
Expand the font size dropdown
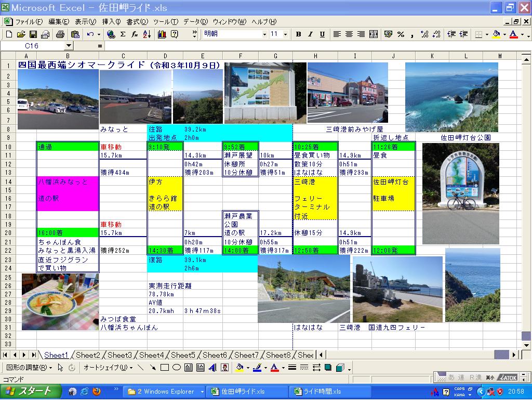pos(286,34)
